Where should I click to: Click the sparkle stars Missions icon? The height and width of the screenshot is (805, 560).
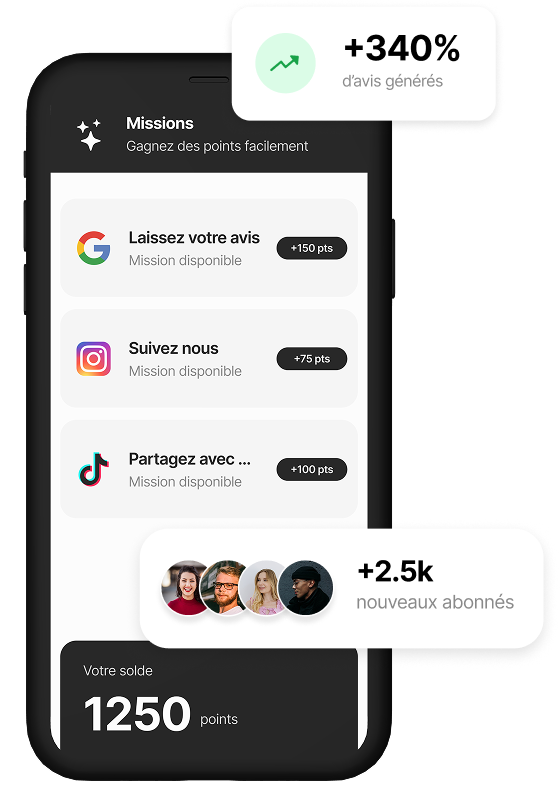coord(89,135)
